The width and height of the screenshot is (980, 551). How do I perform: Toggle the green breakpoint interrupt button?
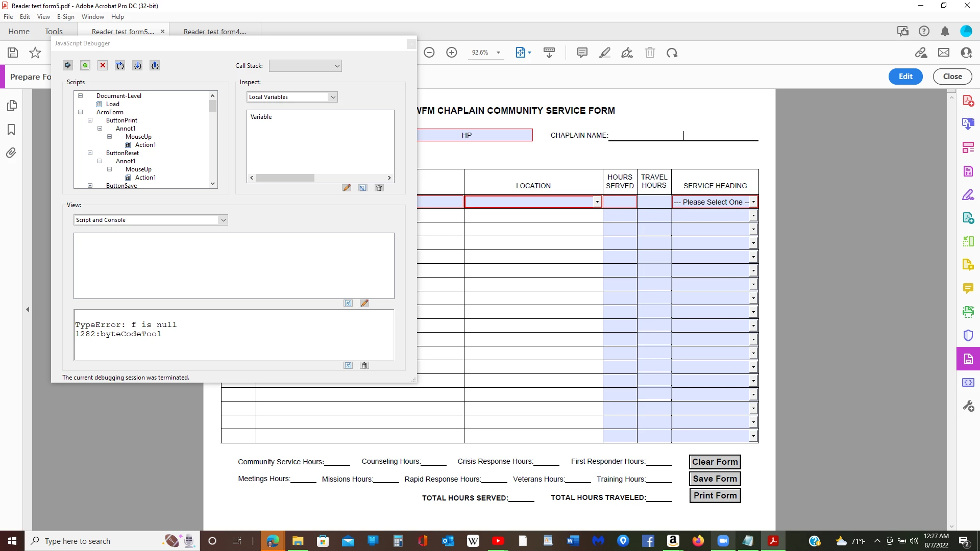click(x=85, y=65)
